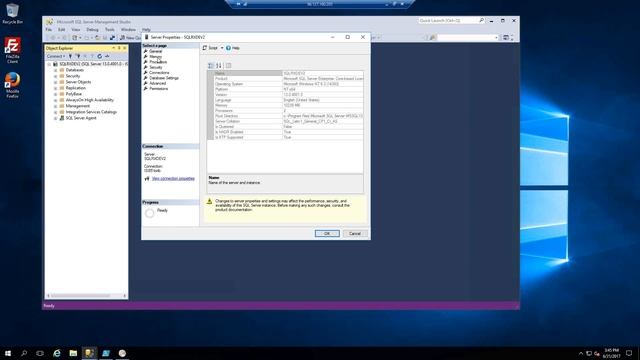
Task: Open the Script dropdown arrow
Action: click(222, 48)
